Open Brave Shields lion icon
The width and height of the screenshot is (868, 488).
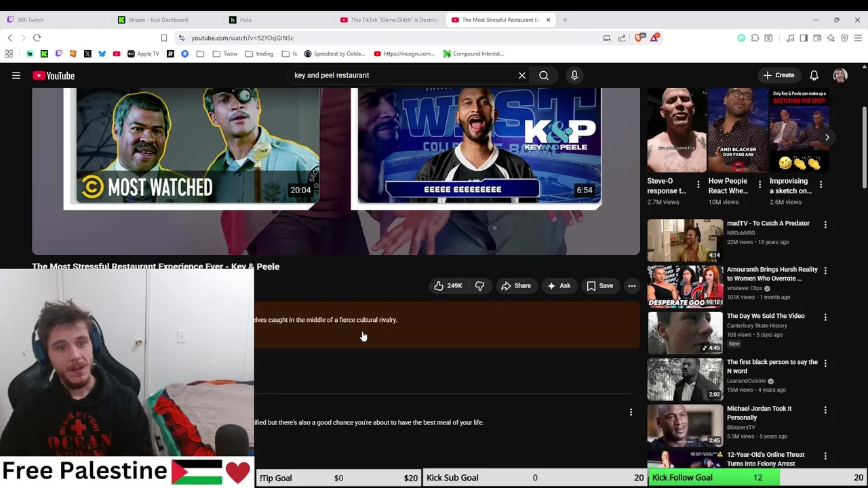pyautogui.click(x=639, y=38)
